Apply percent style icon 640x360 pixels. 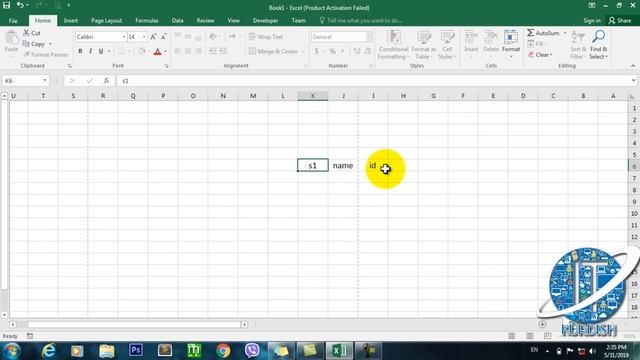tap(333, 51)
